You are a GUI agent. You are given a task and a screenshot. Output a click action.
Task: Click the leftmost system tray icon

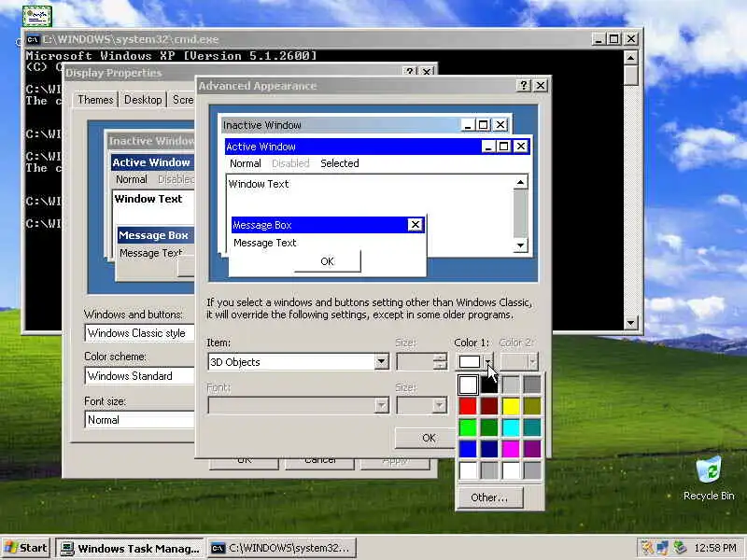coord(647,548)
